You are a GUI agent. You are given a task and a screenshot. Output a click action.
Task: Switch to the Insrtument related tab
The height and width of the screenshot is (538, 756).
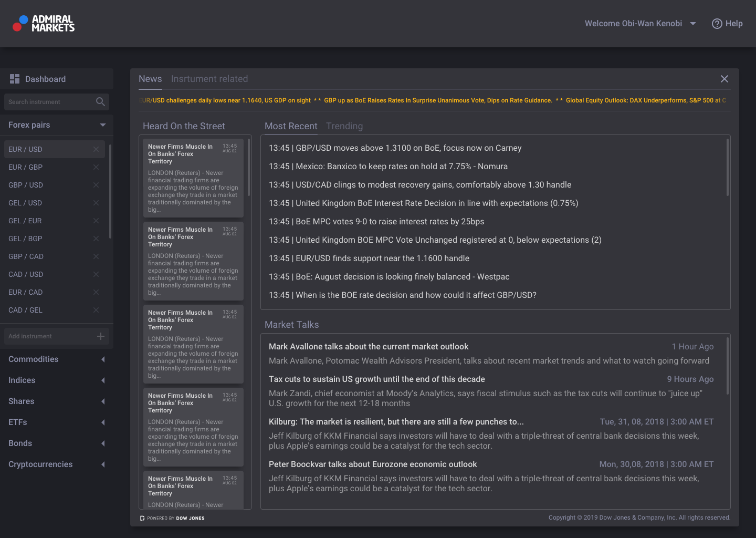[x=209, y=79]
